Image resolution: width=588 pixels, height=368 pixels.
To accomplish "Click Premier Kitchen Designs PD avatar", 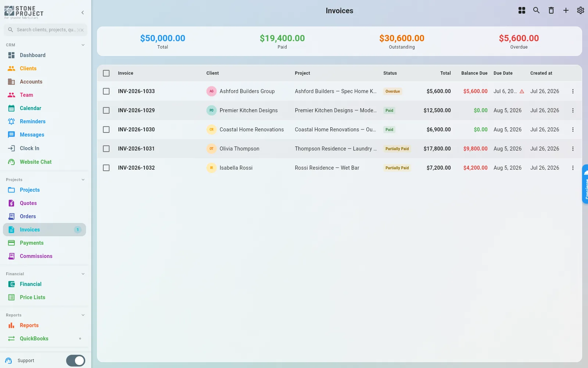I will (211, 110).
